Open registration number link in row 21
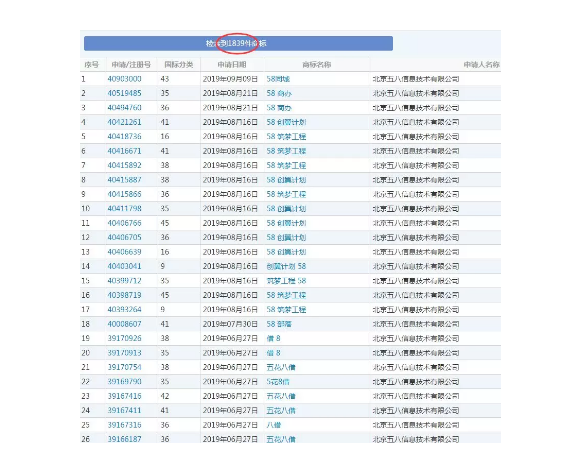The image size is (588, 450). click(x=124, y=367)
